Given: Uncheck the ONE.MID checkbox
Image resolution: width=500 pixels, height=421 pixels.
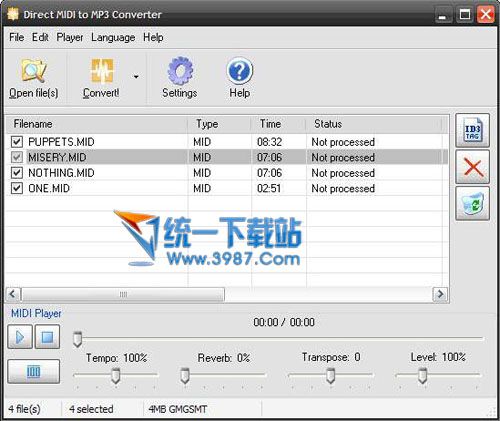Looking at the screenshot, I should point(17,188).
